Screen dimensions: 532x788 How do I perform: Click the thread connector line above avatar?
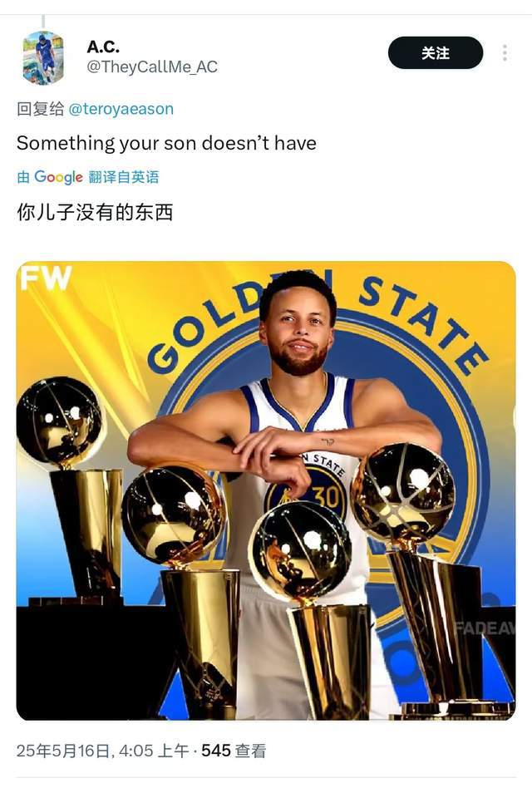point(44,22)
